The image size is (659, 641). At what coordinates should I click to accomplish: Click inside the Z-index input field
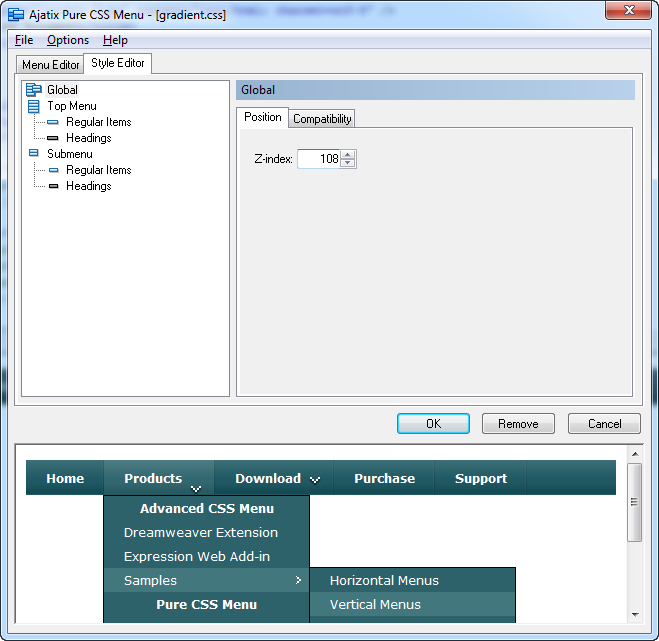pos(319,159)
